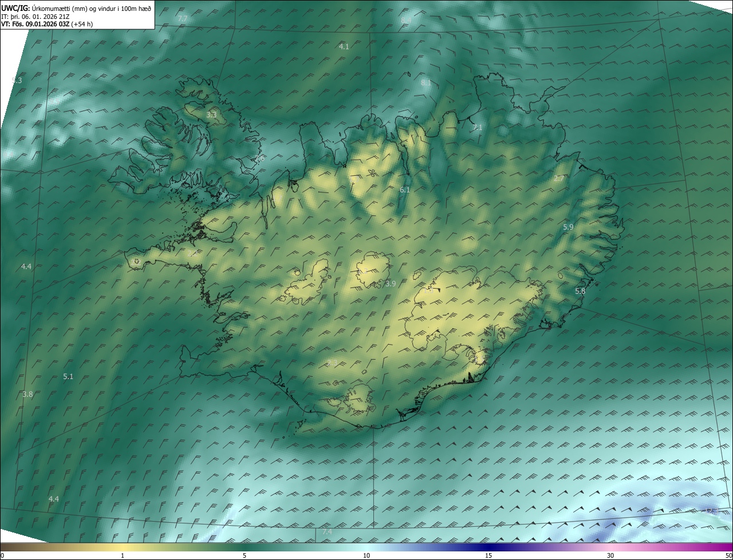Click the 3.3 value label on the map

211,115
